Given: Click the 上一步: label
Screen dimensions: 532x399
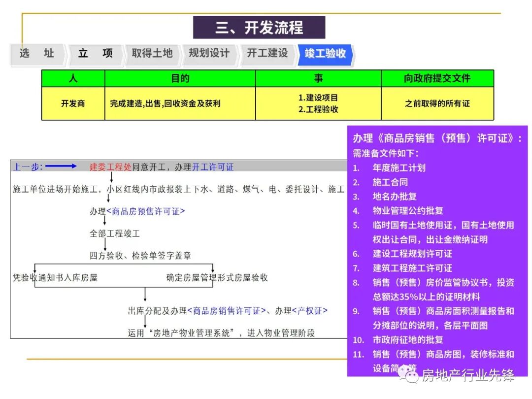Looking at the screenshot, I should tap(28, 167).
